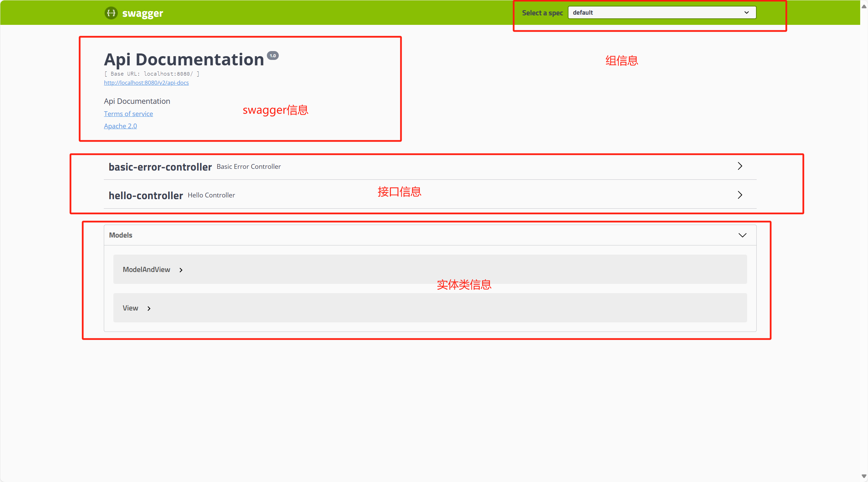Click the swagger brand text
This screenshot has height=482, width=868.
pos(142,13)
